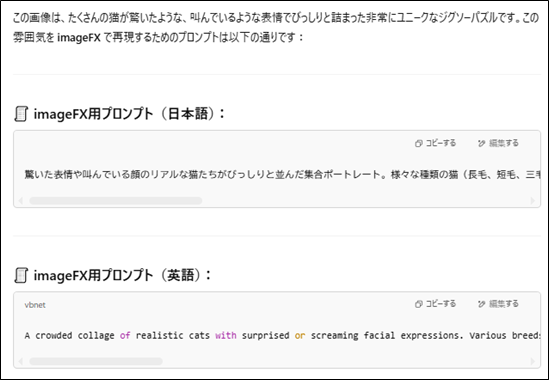This screenshot has height=380, width=549.
Task: Click scroll emoji beside 日本語 prompt heading
Action: [x=21, y=114]
